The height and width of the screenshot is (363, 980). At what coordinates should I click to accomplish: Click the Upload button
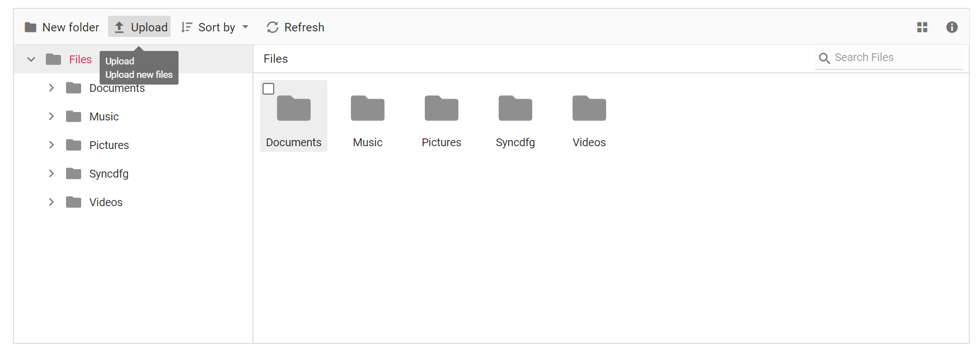139,27
